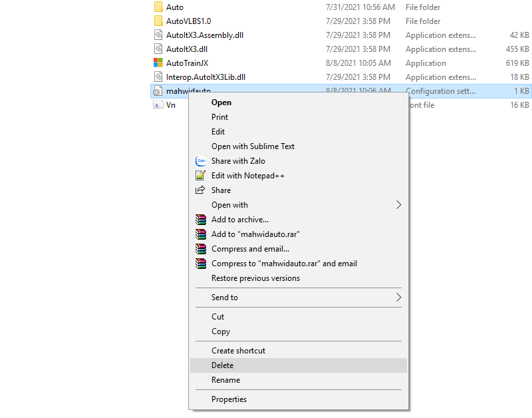Expand the Send to submenu arrow
The width and height of the screenshot is (532, 418).
point(399,298)
